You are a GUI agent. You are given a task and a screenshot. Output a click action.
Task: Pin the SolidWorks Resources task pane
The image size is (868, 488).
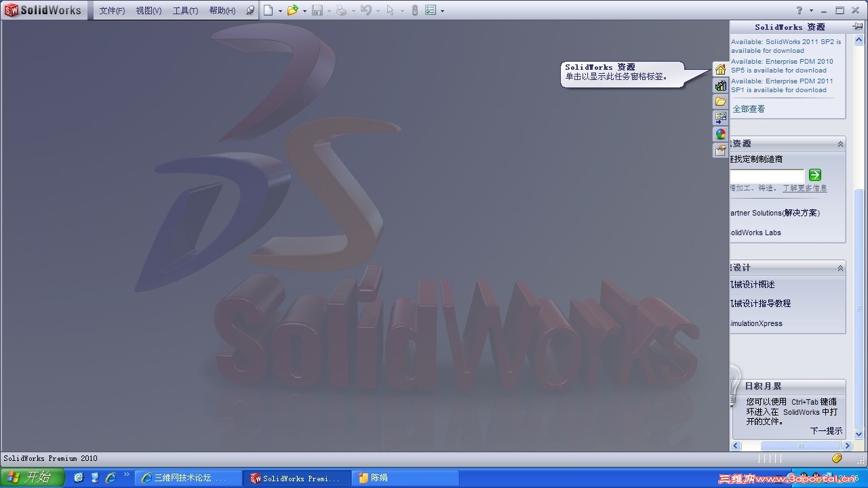[x=859, y=26]
